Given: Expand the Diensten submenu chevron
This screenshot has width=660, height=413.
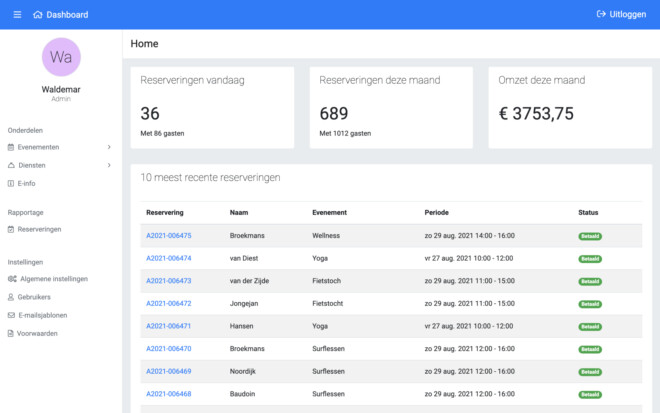Looking at the screenshot, I should pyautogui.click(x=109, y=165).
